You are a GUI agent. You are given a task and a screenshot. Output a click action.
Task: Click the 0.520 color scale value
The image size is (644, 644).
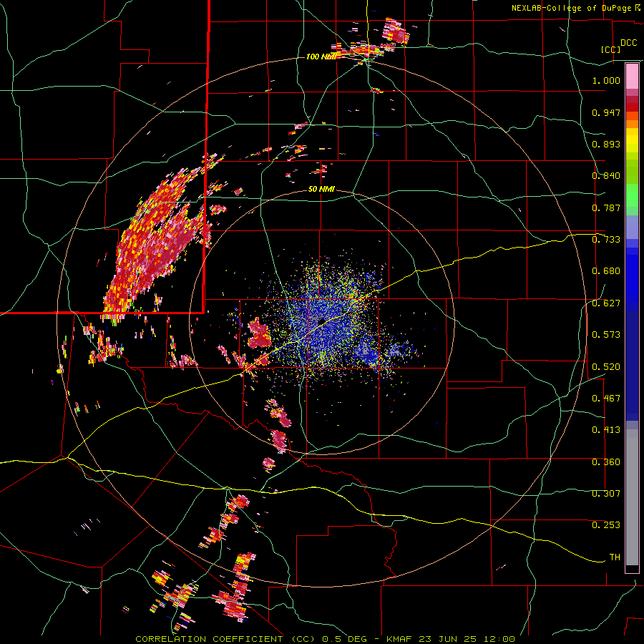click(x=606, y=367)
